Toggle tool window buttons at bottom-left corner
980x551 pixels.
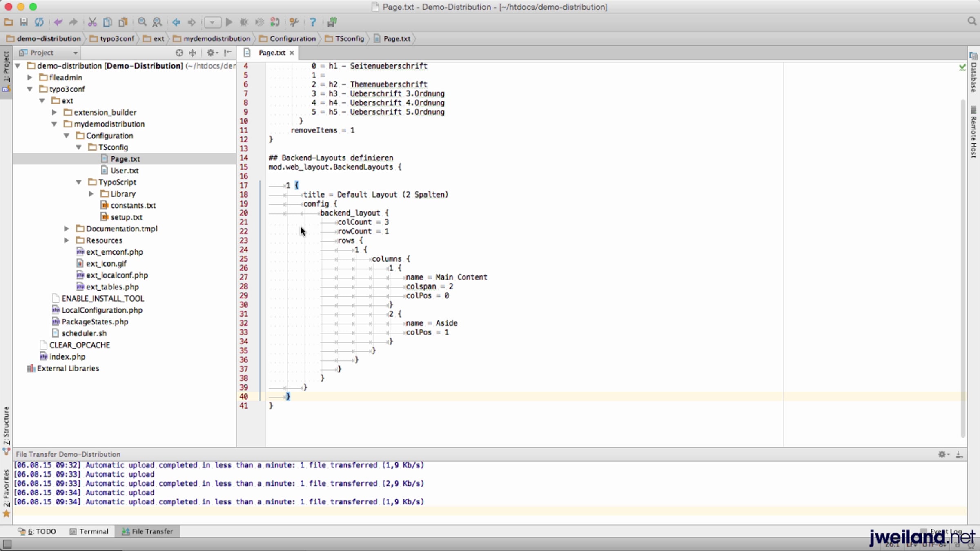(7, 544)
